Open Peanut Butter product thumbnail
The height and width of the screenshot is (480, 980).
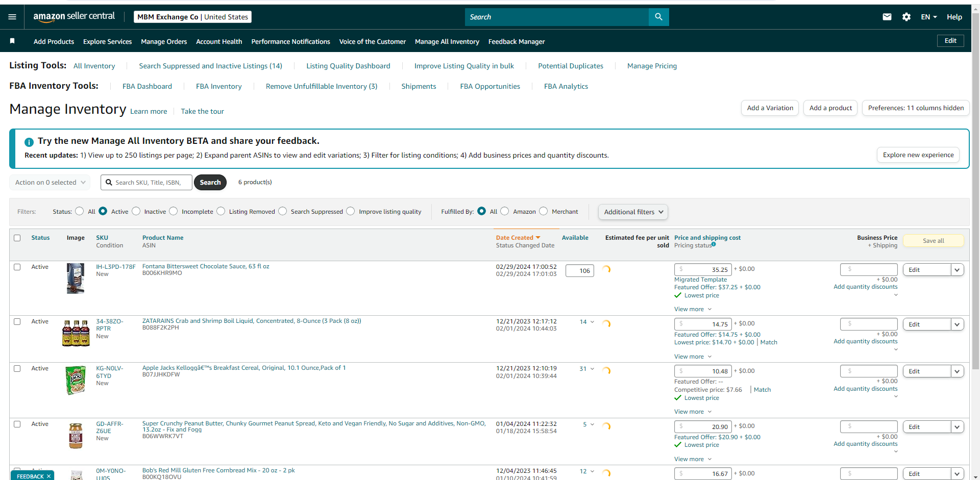coord(76,436)
